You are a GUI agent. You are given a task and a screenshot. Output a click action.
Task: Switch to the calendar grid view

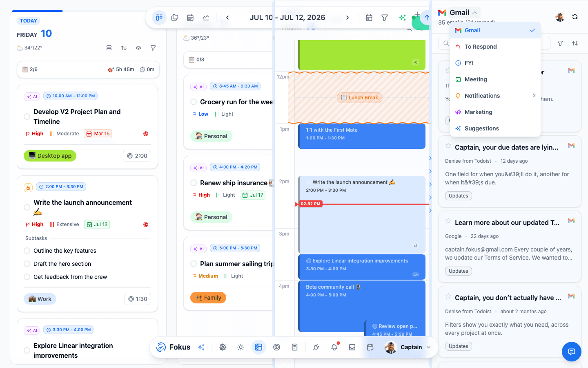tap(190, 18)
